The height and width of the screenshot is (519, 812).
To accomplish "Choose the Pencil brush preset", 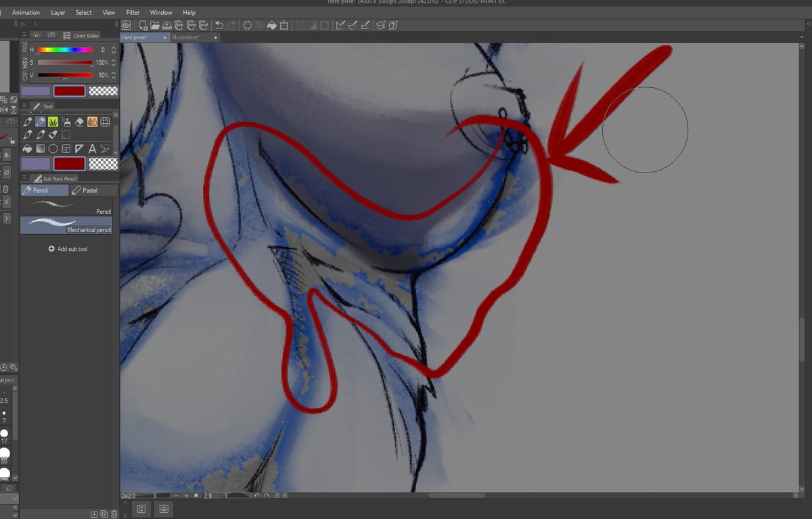I will (66, 206).
